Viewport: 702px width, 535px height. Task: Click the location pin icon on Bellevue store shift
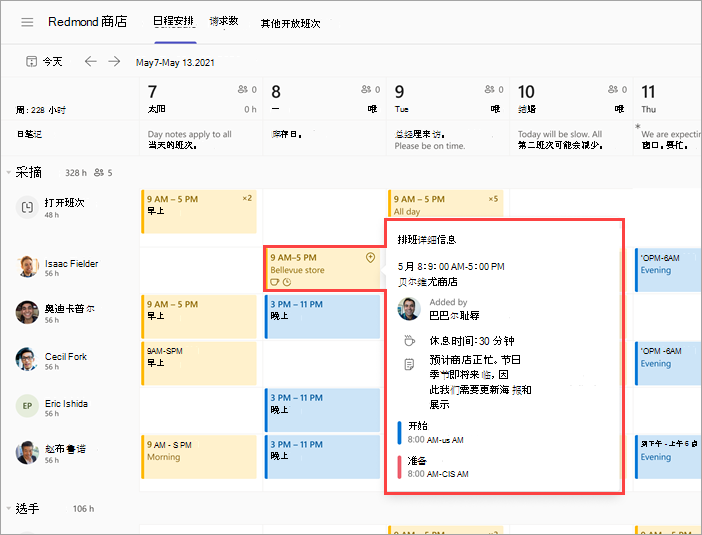click(x=370, y=257)
